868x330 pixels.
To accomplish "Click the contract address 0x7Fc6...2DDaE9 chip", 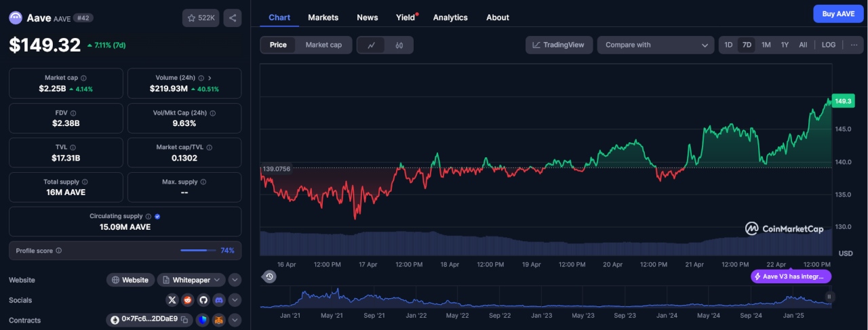I will pos(149,320).
